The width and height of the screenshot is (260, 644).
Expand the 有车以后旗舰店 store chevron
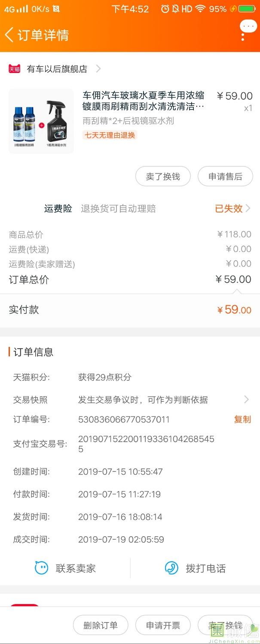(98, 69)
